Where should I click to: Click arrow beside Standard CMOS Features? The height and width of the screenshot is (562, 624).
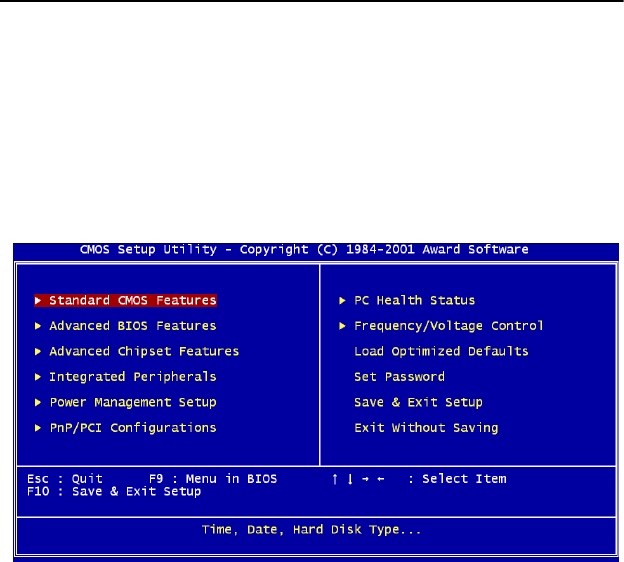(x=38, y=300)
